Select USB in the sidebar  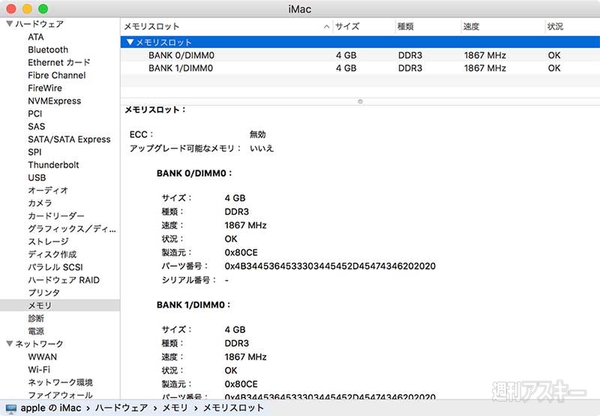pos(37,178)
